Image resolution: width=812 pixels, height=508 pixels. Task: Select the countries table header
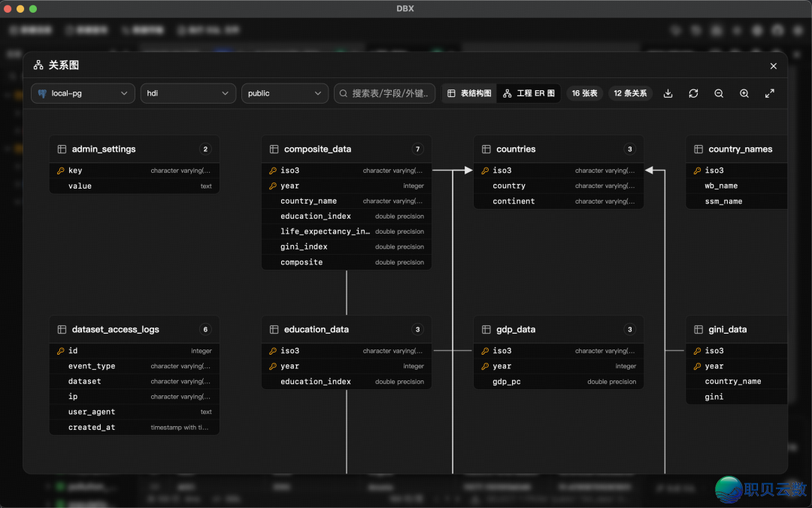[x=559, y=149]
